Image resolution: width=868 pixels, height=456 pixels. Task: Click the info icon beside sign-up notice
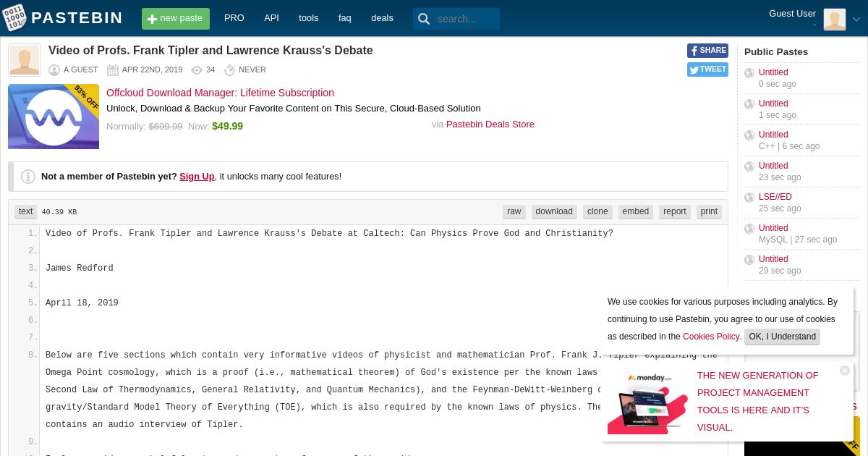28,177
